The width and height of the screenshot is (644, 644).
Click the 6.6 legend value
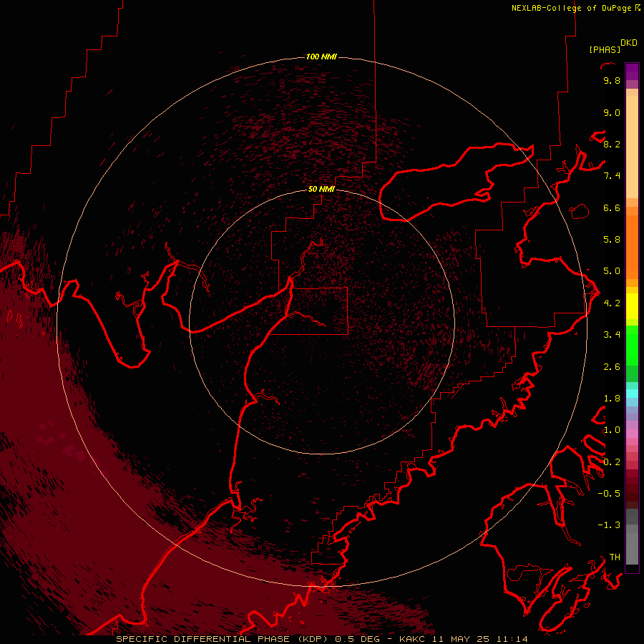coord(612,208)
